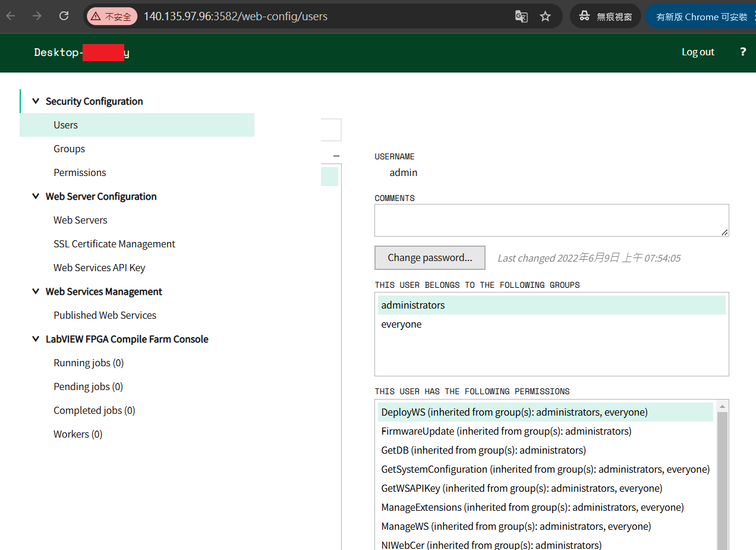The width and height of the screenshot is (756, 550).
Task: Open Published Web Services
Action: pos(105,315)
